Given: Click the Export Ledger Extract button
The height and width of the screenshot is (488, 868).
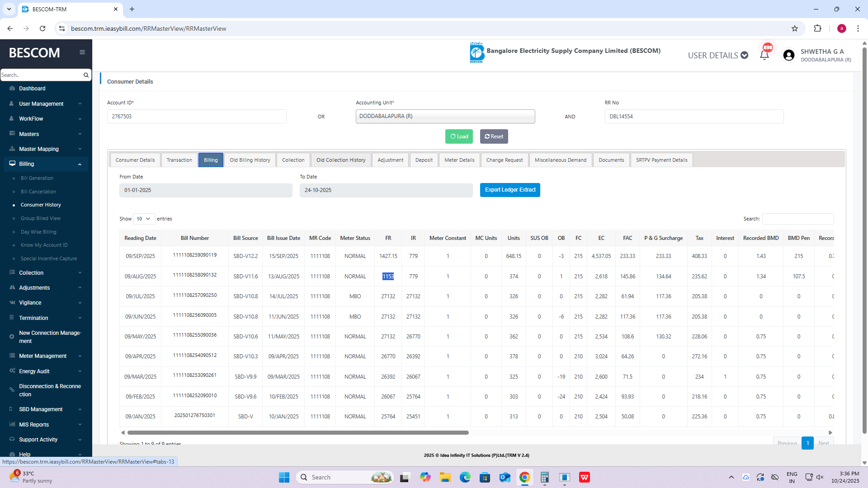Looking at the screenshot, I should [510, 190].
